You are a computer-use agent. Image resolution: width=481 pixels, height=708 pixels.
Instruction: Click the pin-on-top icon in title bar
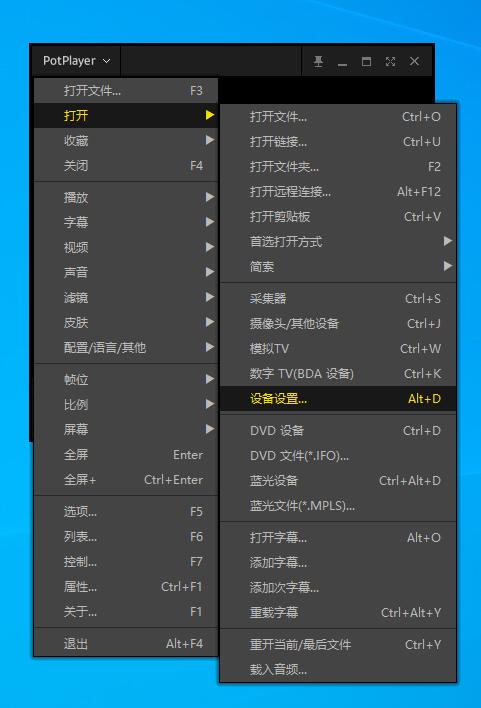tap(318, 61)
